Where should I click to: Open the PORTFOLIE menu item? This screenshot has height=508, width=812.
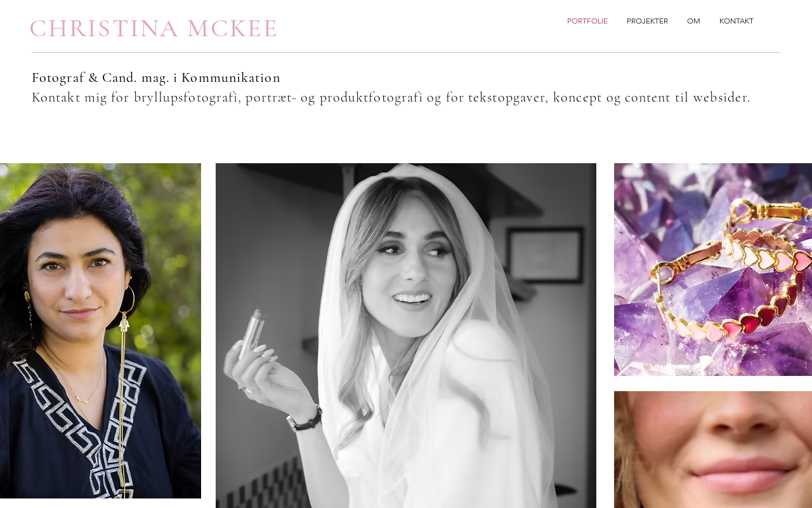click(x=587, y=21)
